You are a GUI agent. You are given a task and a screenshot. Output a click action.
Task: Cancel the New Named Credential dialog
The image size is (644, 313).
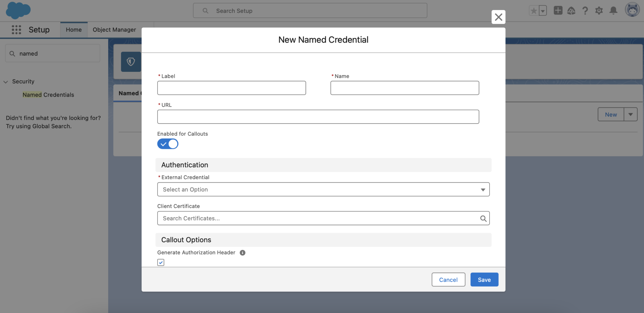[448, 279]
